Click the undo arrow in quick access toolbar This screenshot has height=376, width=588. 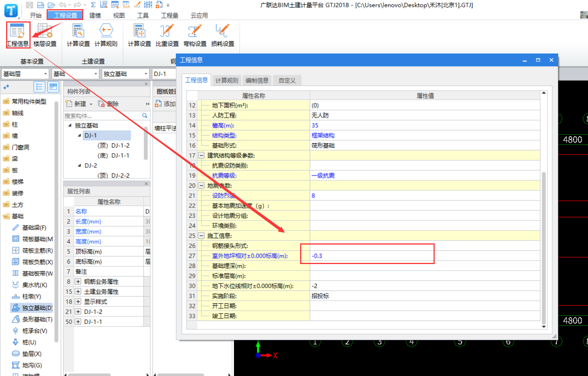pyautogui.click(x=62, y=5)
